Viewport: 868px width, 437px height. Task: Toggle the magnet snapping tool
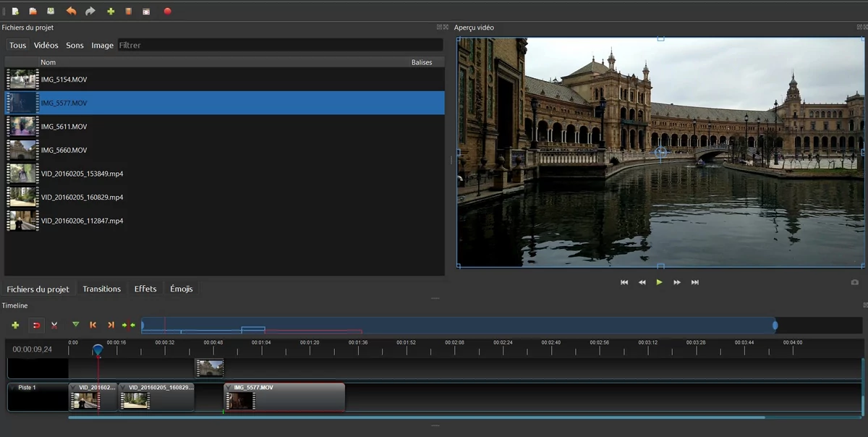point(36,326)
